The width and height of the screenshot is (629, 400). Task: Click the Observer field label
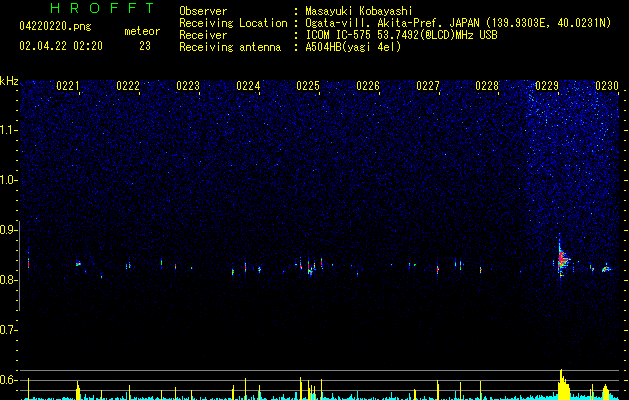(203, 11)
